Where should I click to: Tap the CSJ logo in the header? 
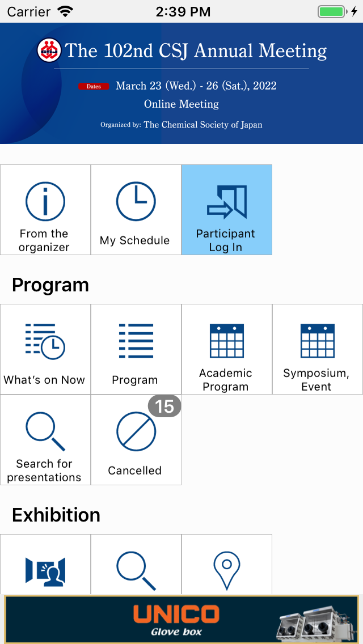click(x=49, y=50)
